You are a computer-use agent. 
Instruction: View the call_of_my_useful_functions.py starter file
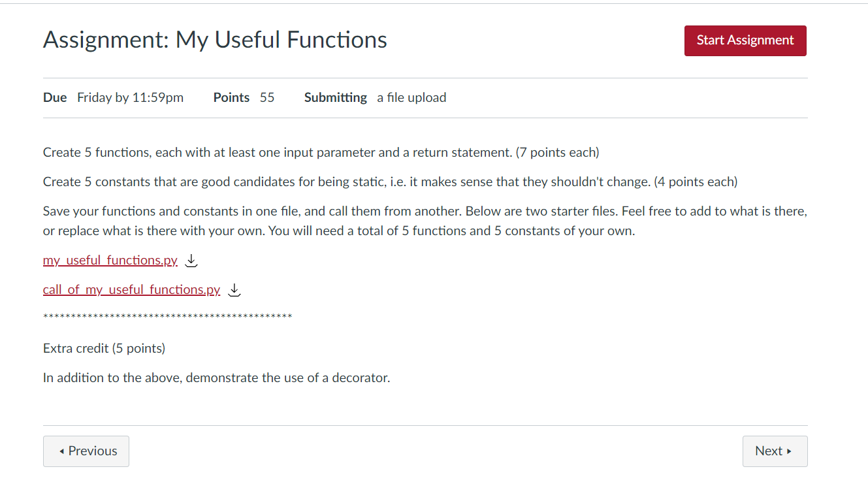coord(131,289)
